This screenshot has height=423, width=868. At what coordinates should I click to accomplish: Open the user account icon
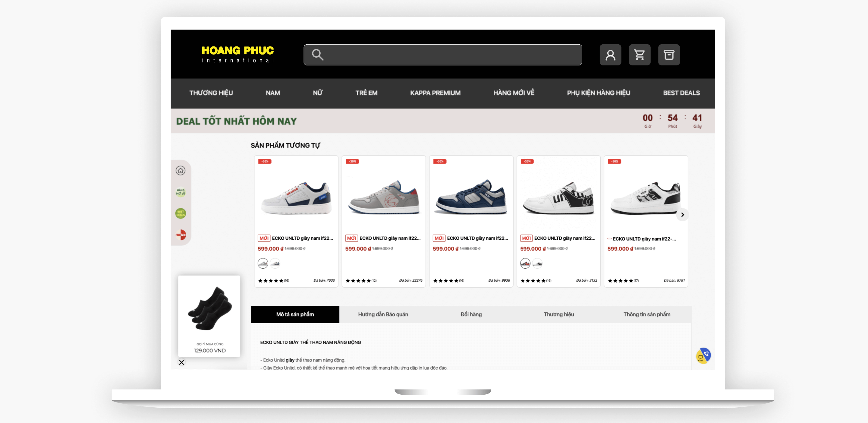click(610, 55)
